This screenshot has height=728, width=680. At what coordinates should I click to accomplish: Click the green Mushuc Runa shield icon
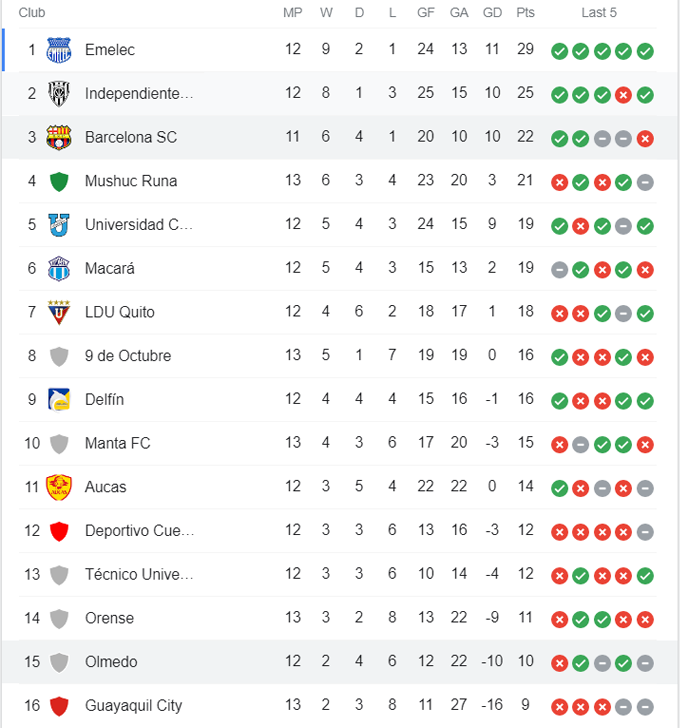[59, 181]
